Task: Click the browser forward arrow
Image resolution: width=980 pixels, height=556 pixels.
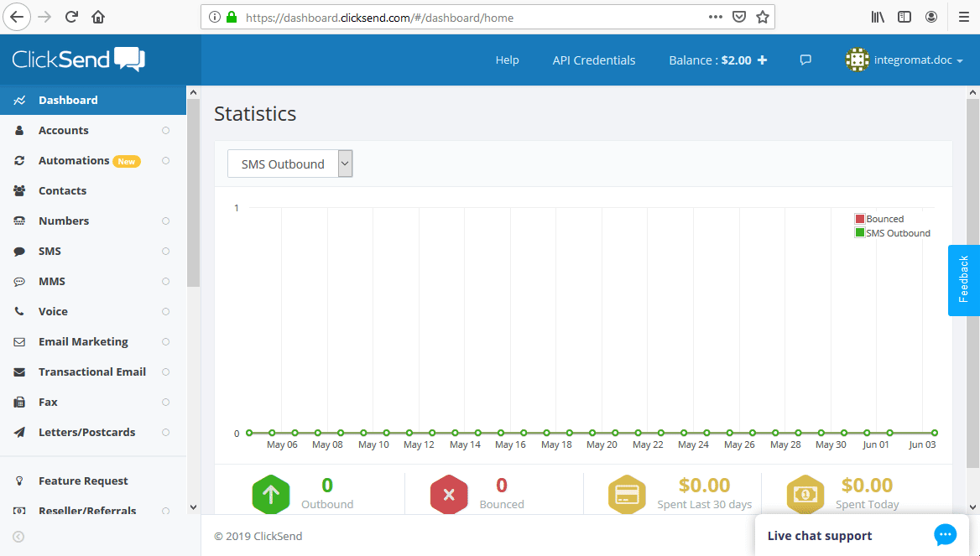Action: 44,17
